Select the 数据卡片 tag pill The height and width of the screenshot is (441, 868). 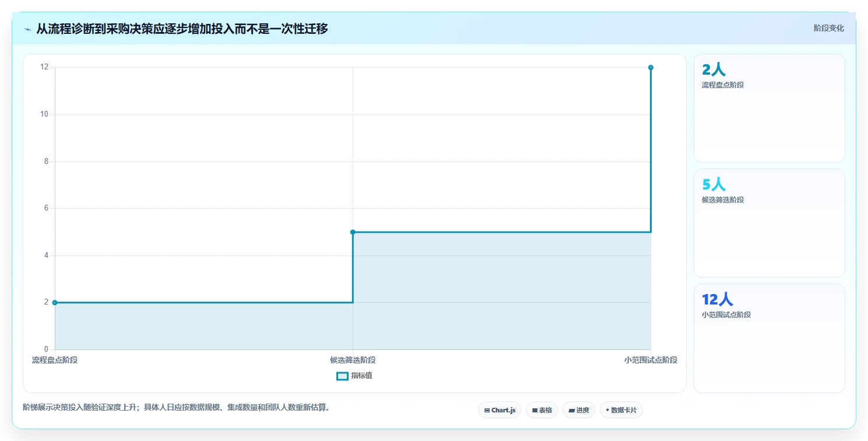pyautogui.click(x=621, y=410)
